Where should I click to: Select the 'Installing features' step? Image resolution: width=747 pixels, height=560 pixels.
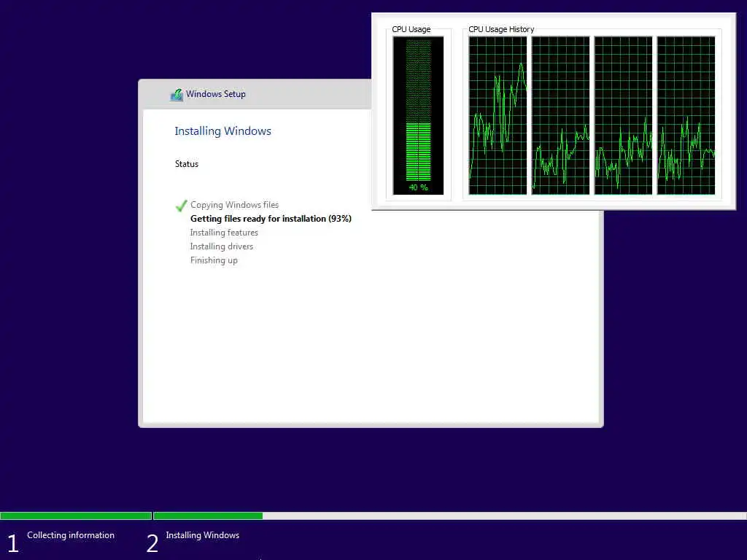click(224, 233)
